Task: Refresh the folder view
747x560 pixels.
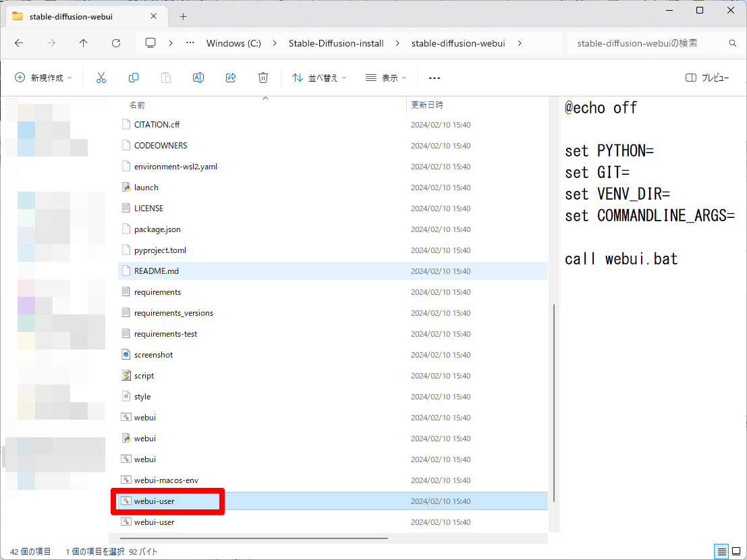Action: (x=116, y=43)
